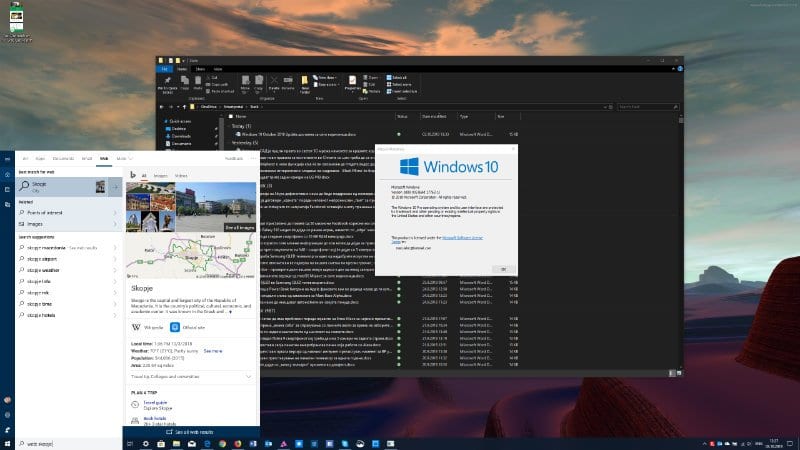Click Paste shortcut in Explorer ribbon
Viewport: 800px width, 450px height.
click(220, 91)
